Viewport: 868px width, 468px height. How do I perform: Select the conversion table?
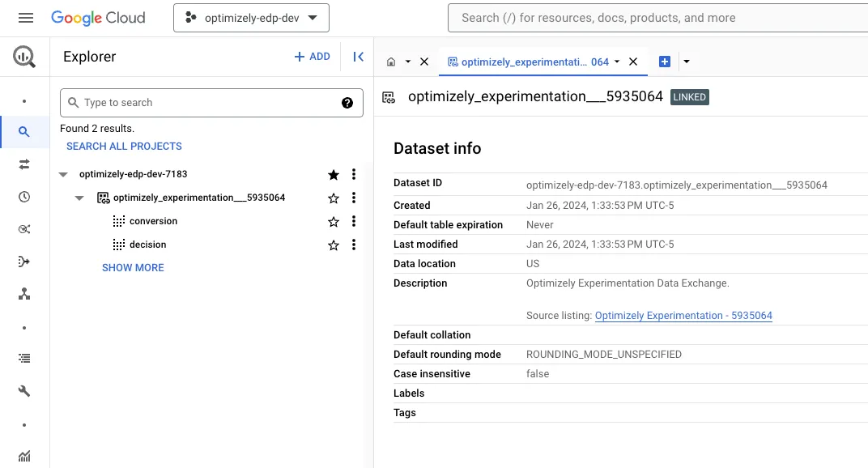point(153,221)
